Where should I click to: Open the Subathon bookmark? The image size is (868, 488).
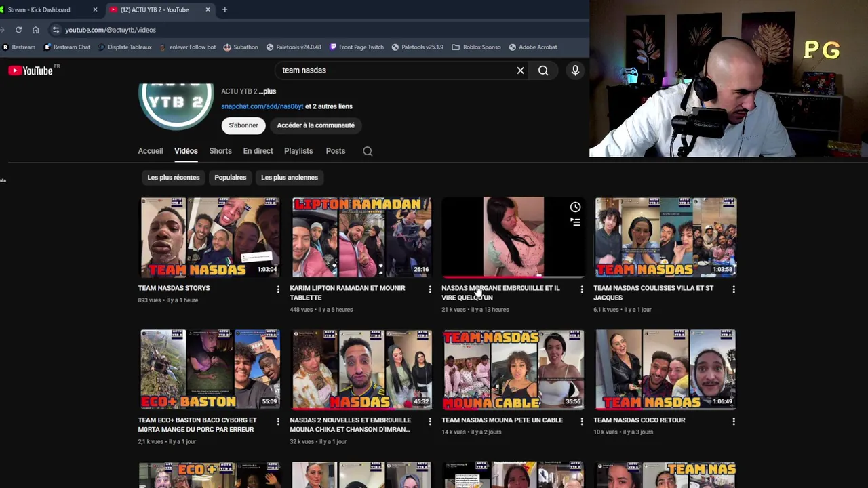(241, 47)
